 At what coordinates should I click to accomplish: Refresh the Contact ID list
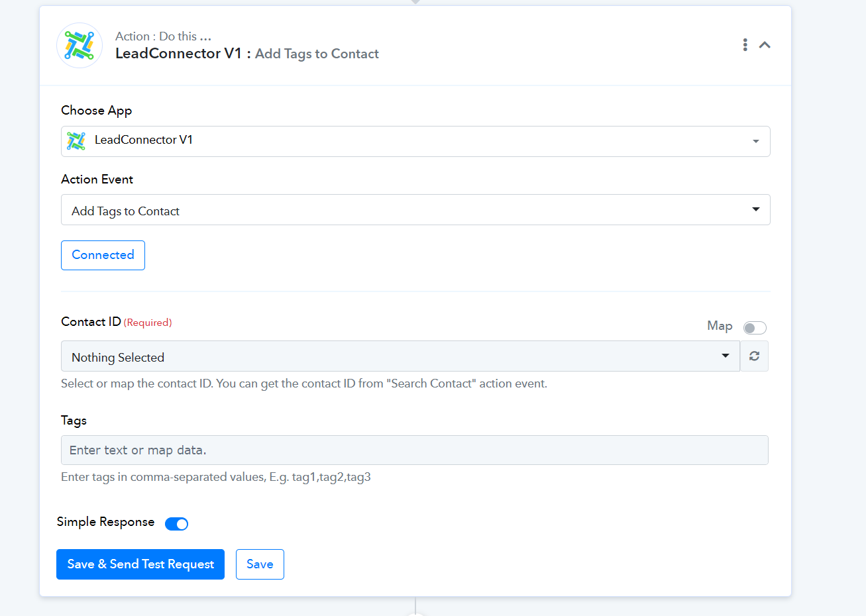tap(754, 356)
